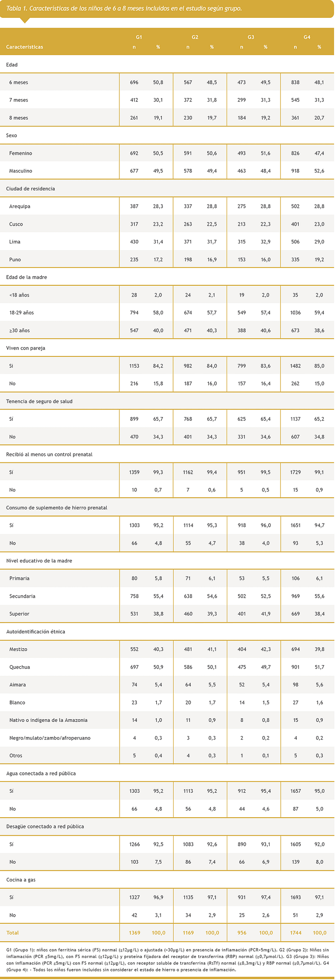This screenshot has height=980, width=335.
Task: Select the G2 column header
Action: (195, 38)
